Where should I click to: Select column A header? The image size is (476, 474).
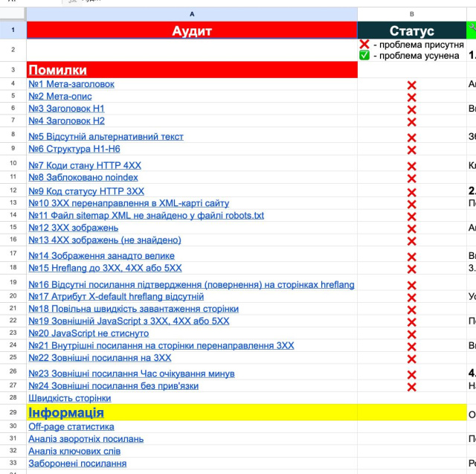tap(192, 14)
